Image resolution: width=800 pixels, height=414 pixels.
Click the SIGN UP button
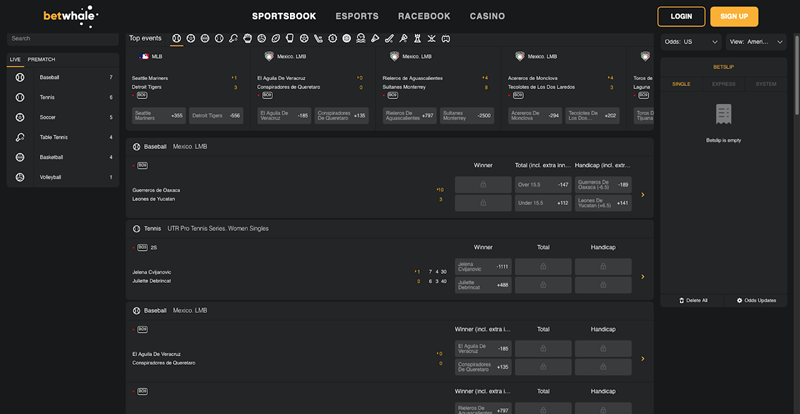click(x=734, y=17)
